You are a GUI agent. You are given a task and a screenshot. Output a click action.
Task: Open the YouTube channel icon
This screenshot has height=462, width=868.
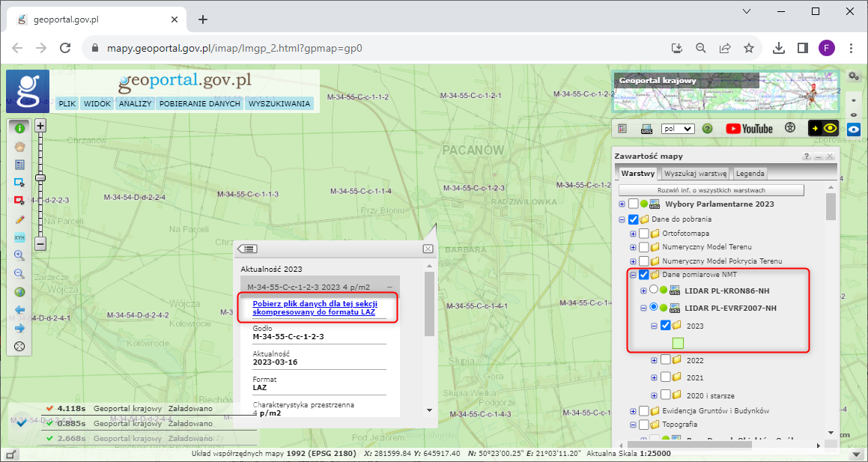coord(748,129)
